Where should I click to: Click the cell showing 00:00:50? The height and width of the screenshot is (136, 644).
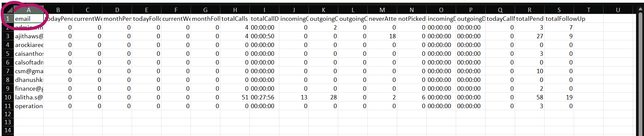pyautogui.click(x=264, y=36)
